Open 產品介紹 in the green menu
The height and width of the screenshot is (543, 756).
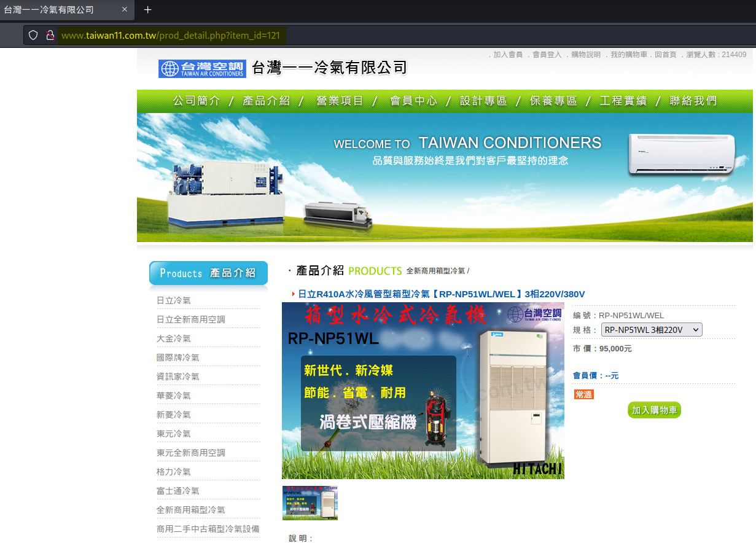click(267, 101)
